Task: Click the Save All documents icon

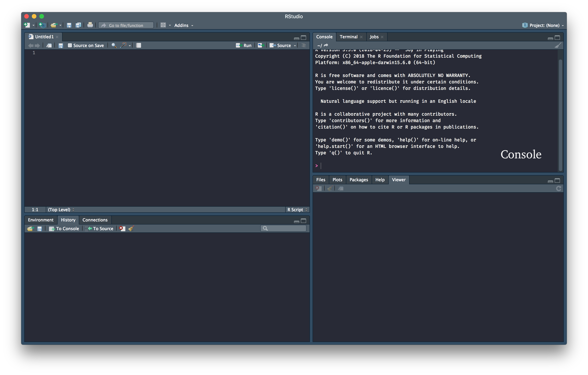Action: pos(78,25)
